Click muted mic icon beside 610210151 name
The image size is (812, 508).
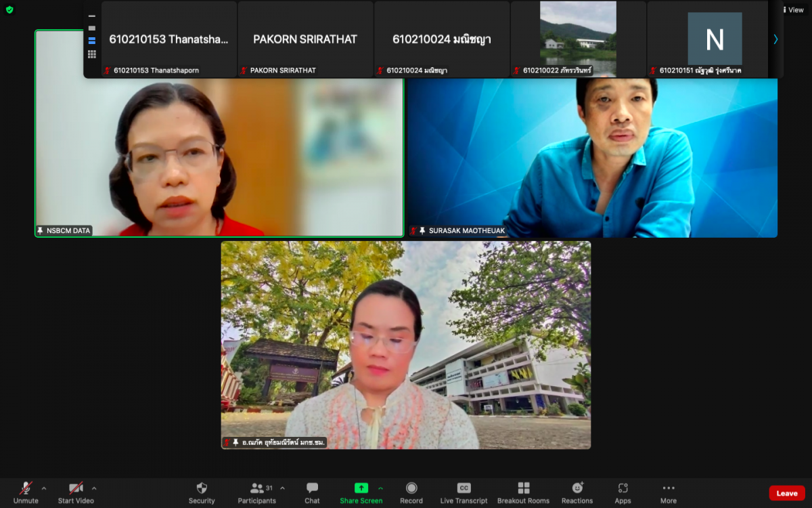pyautogui.click(x=653, y=70)
